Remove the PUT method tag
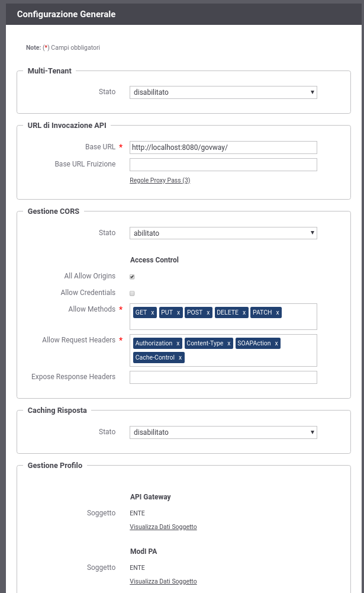 click(x=178, y=313)
